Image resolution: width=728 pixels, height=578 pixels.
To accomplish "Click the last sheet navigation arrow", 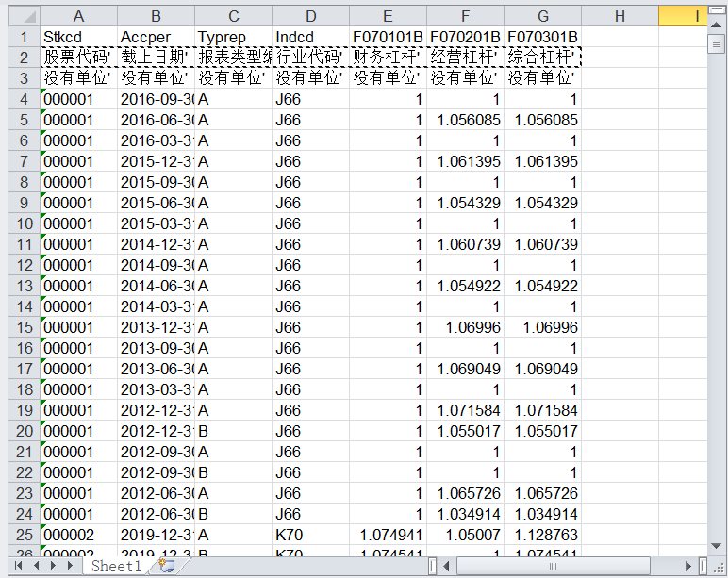I will coord(73,566).
